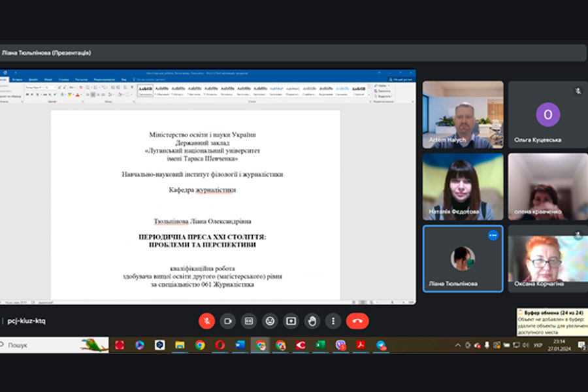Select Artem Halych video tile
This screenshot has width=588, height=392.
(463, 114)
